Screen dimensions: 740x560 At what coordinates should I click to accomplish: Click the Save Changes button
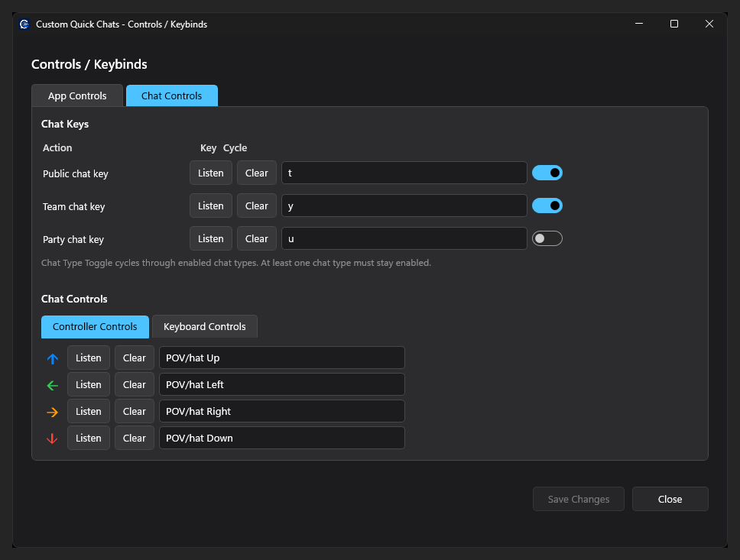click(579, 499)
